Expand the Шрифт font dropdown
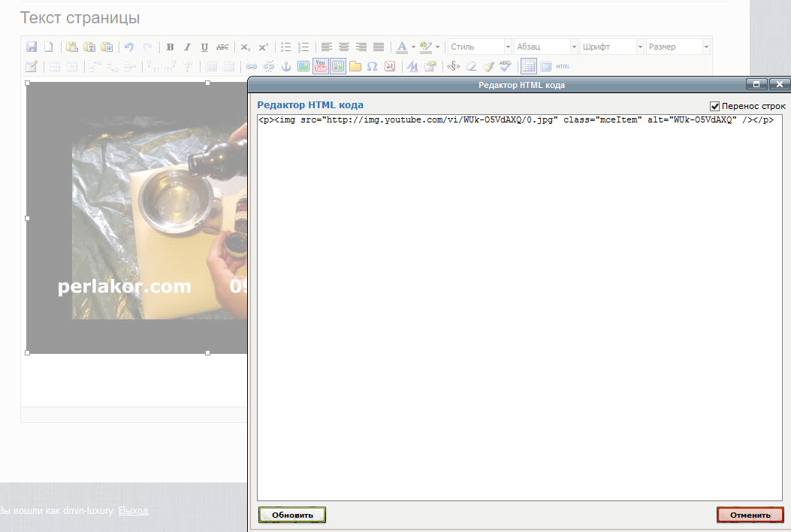Image resolution: width=791 pixels, height=532 pixels. click(611, 47)
